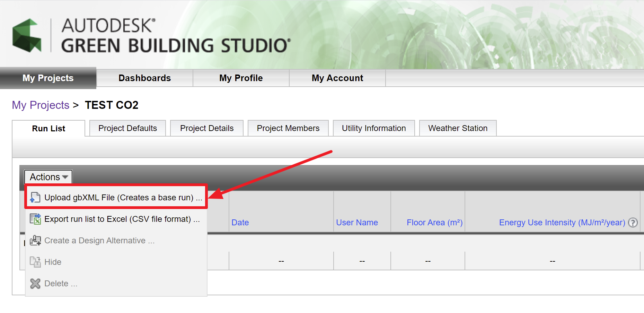
Task: Click the Create a Design Alternative icon
Action: pyautogui.click(x=35, y=240)
